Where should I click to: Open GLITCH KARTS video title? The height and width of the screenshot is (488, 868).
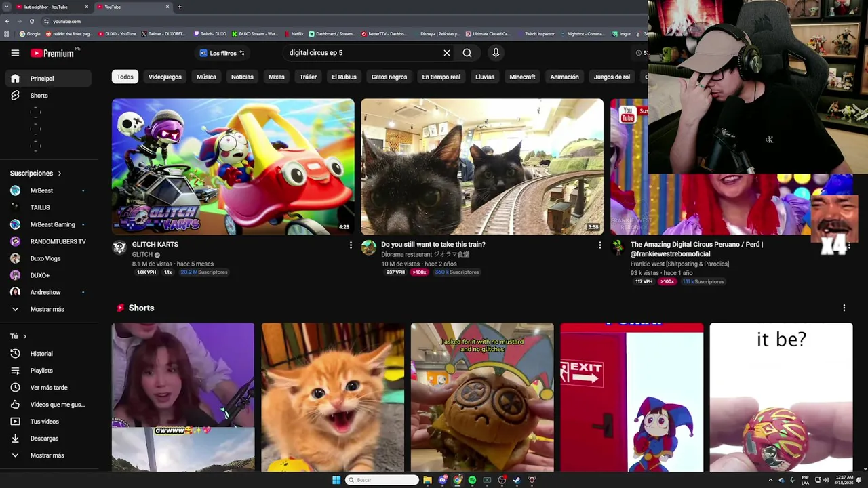155,245
